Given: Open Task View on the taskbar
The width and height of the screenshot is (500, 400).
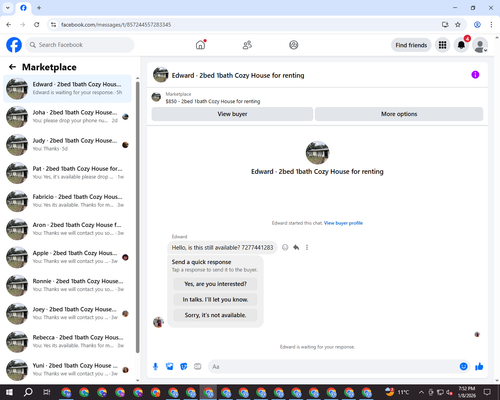Looking at the screenshot, I should [x=47, y=392].
